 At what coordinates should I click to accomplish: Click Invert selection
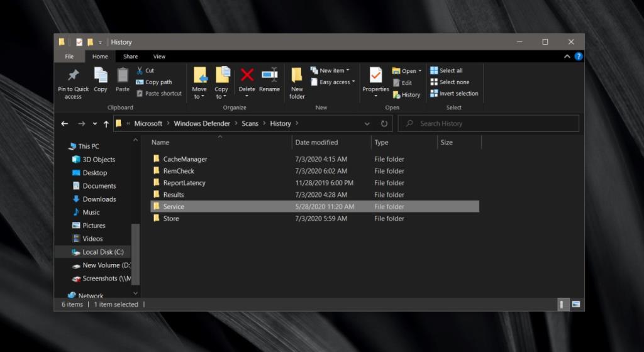coord(454,94)
